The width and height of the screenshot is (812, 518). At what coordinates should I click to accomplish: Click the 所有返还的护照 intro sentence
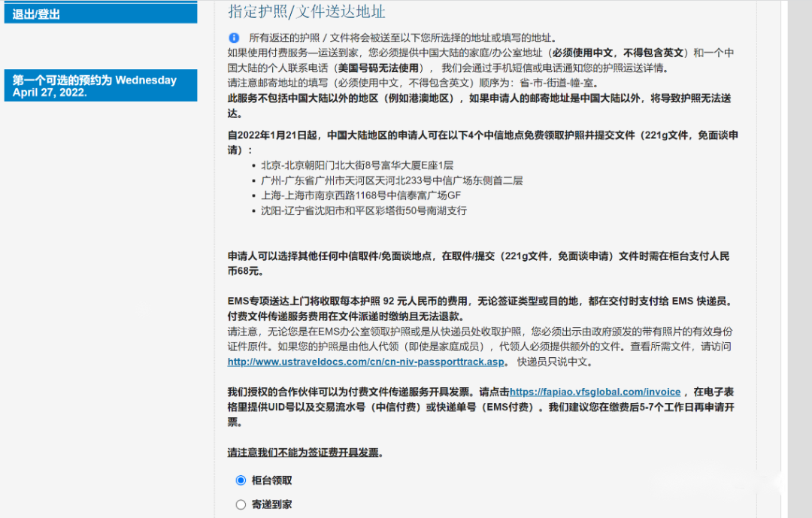403,38
